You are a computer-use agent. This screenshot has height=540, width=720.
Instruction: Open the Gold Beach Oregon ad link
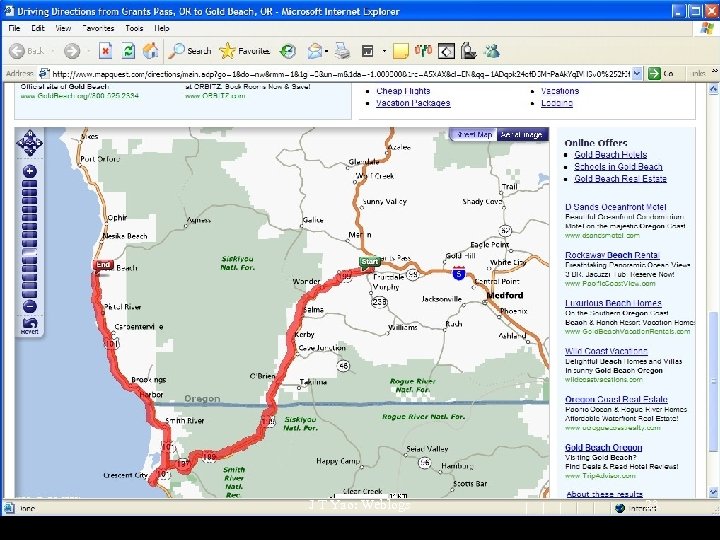pyautogui.click(x=603, y=447)
